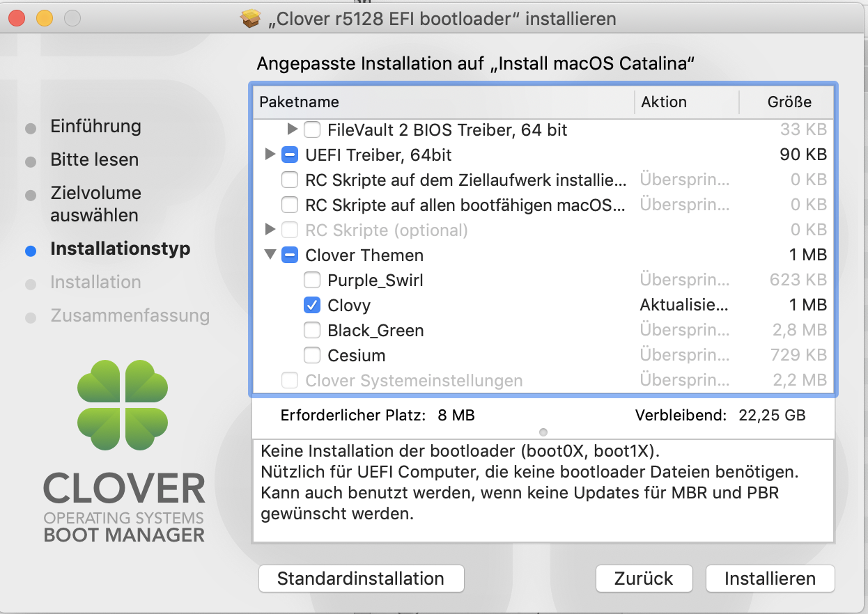Click the 90 KB size of UEFI Treiber
The height and width of the screenshot is (614, 868).
pos(803,155)
